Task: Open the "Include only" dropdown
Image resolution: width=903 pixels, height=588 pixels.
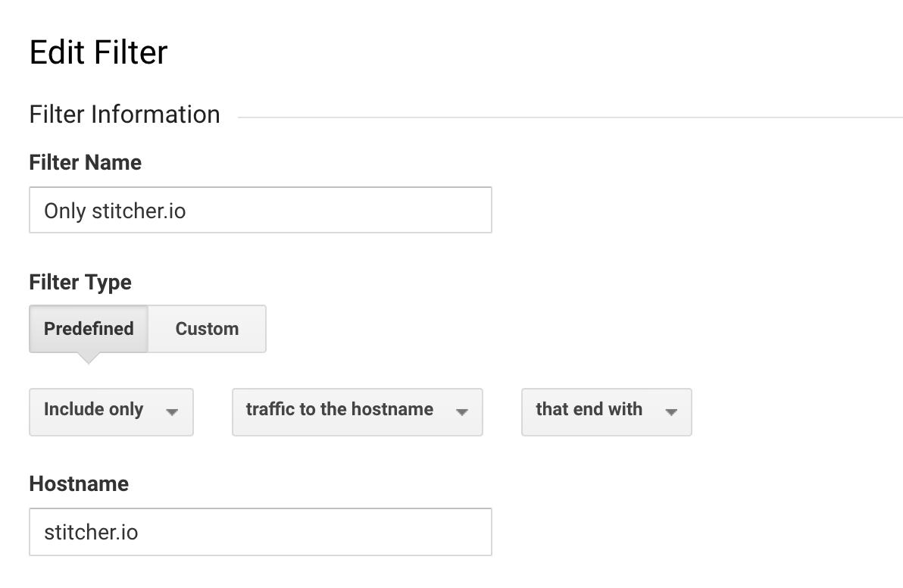Action: (x=111, y=411)
